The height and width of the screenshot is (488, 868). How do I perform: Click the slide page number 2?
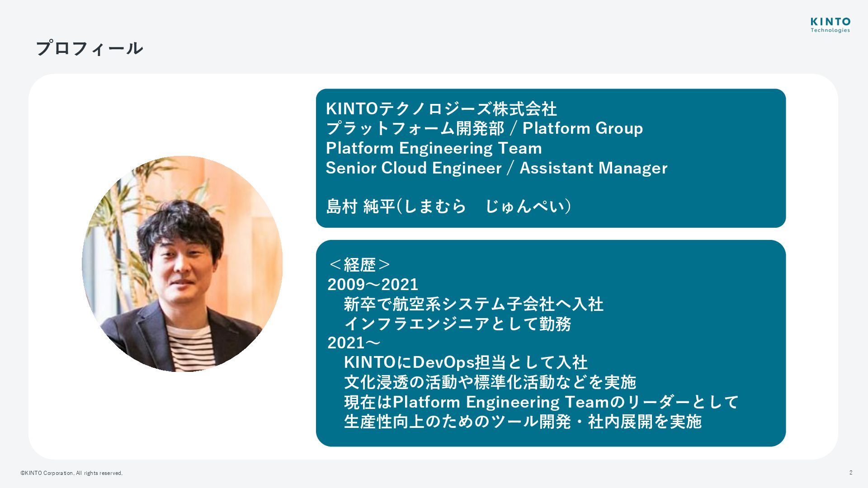[x=851, y=473]
